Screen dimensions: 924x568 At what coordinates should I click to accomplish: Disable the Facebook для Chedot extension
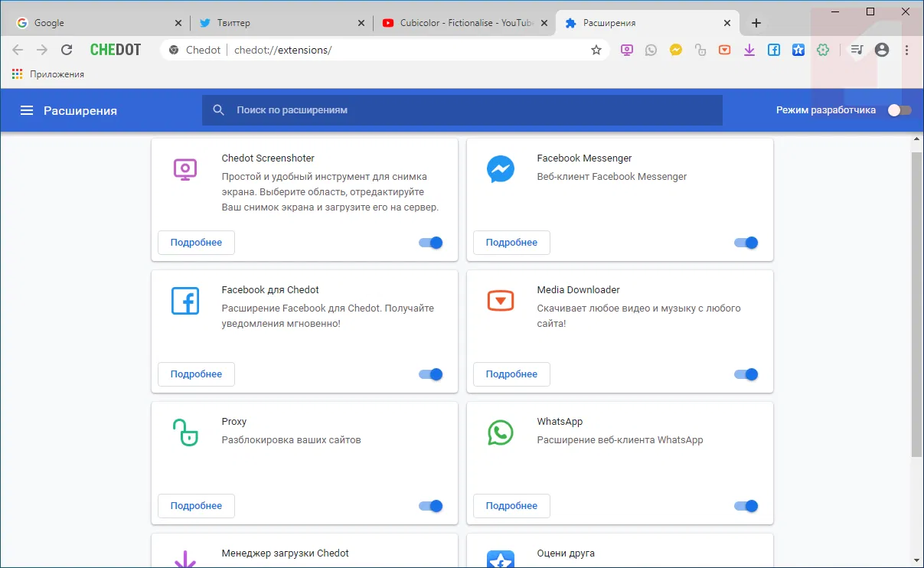431,374
